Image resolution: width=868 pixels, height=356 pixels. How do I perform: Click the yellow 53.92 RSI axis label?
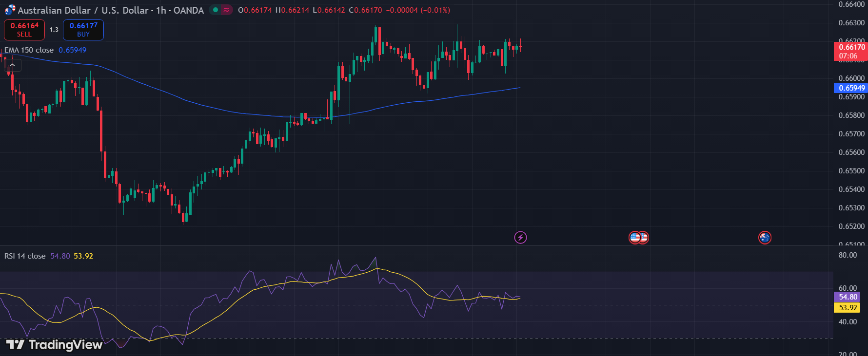pyautogui.click(x=848, y=308)
